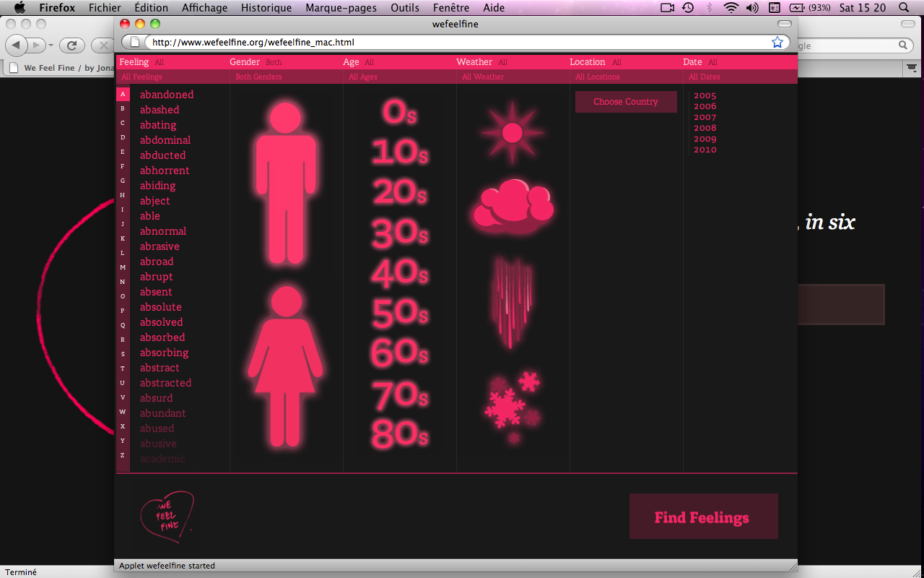Image resolution: width=924 pixels, height=578 pixels.
Task: Click the We Feel Fine heart logo
Action: 167,517
